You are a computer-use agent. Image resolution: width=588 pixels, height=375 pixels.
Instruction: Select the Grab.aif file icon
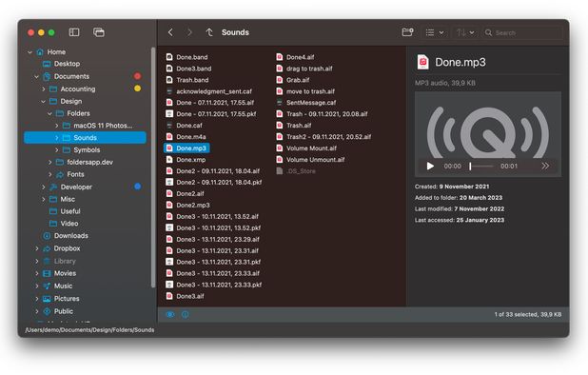click(280, 80)
